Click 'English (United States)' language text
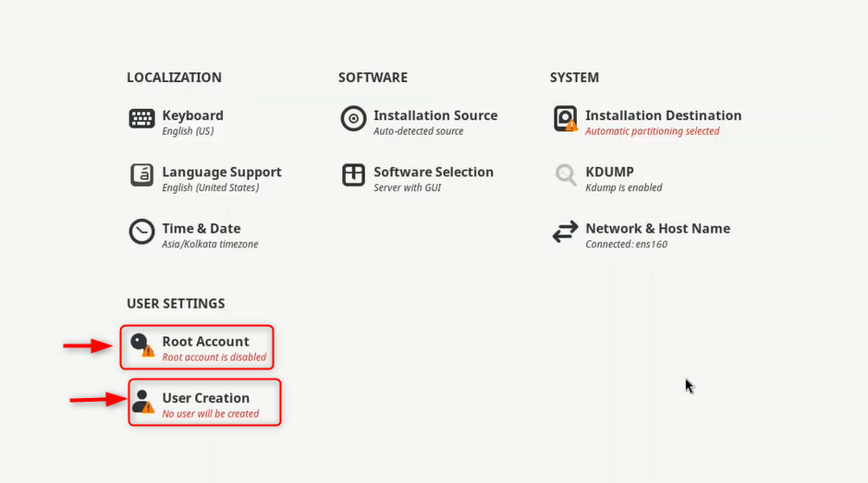The image size is (868, 483). coord(211,187)
